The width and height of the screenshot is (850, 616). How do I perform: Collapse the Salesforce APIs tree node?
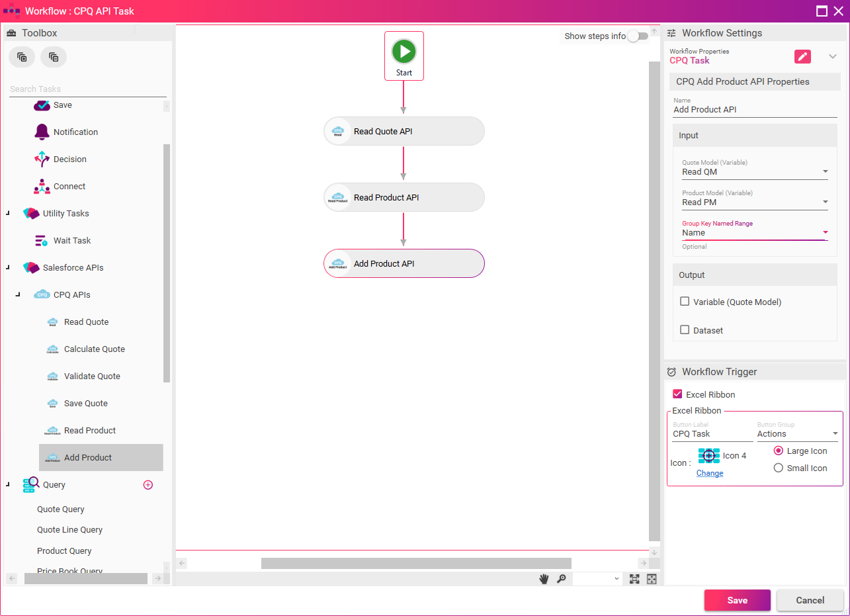click(x=8, y=268)
